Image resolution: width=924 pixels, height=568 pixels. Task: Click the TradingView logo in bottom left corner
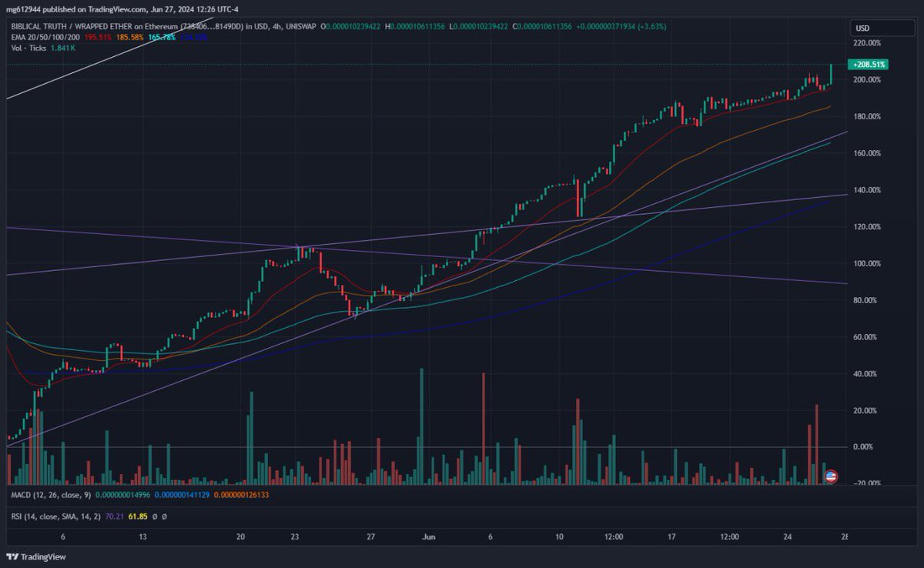click(36, 556)
